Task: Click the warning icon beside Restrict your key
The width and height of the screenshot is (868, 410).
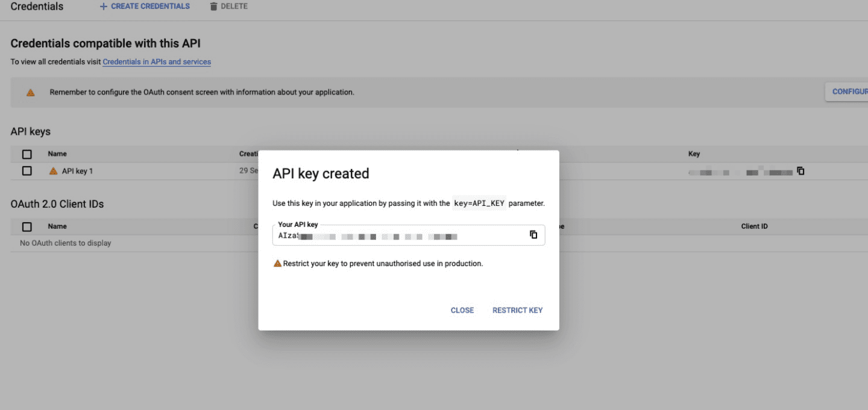Action: coord(277,263)
